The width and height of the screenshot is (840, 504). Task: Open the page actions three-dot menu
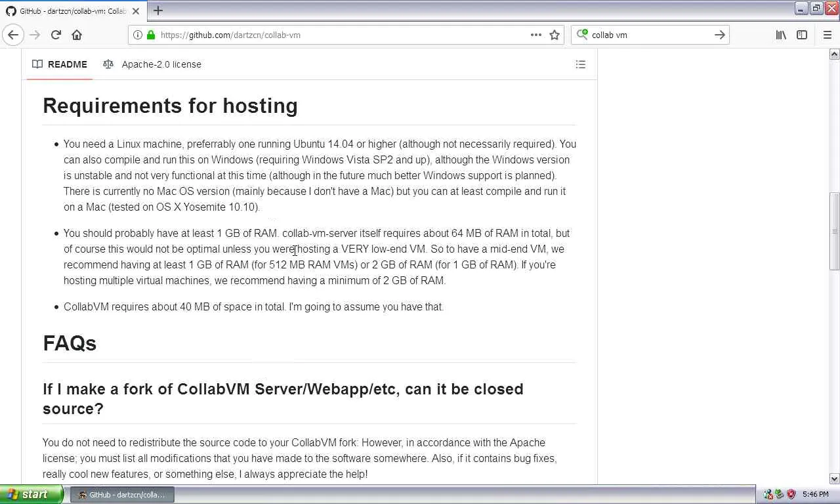coord(536,35)
